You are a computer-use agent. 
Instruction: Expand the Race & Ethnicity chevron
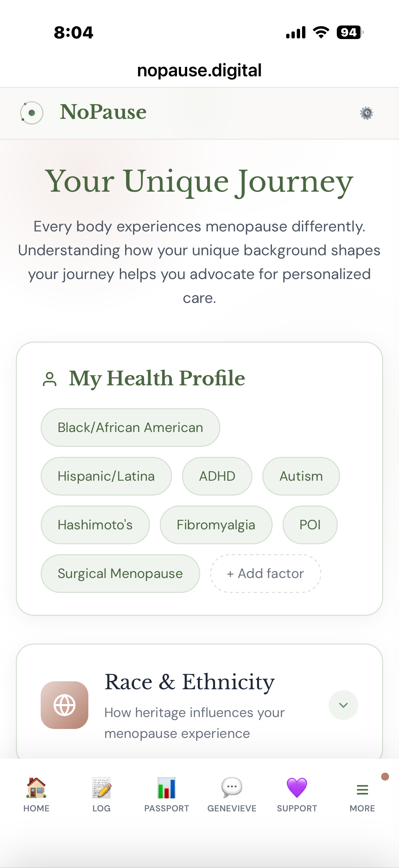click(343, 705)
